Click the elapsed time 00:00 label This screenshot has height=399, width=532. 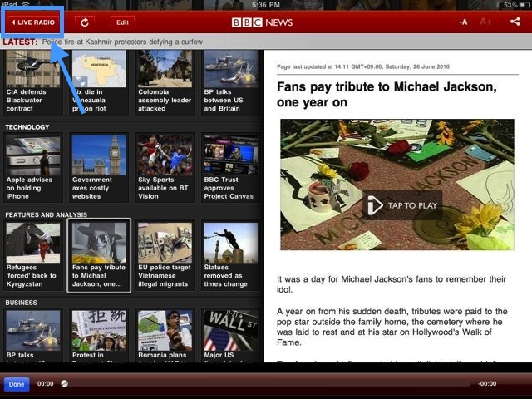point(45,384)
